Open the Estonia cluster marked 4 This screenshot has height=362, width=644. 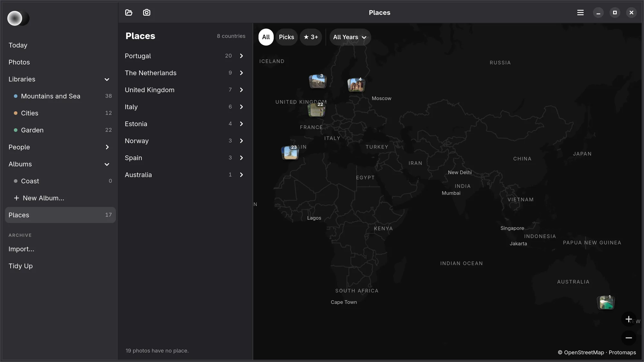click(356, 85)
